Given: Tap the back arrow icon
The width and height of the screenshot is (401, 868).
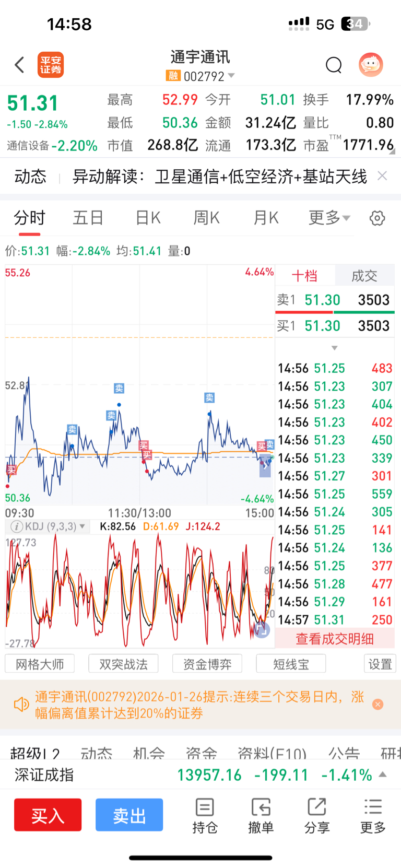Looking at the screenshot, I should coord(19,65).
